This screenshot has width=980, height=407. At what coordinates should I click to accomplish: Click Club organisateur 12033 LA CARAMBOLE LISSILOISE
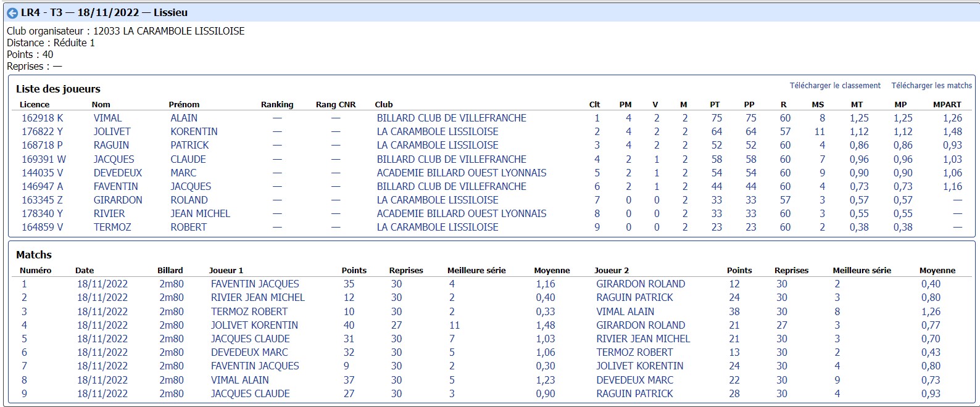(126, 31)
